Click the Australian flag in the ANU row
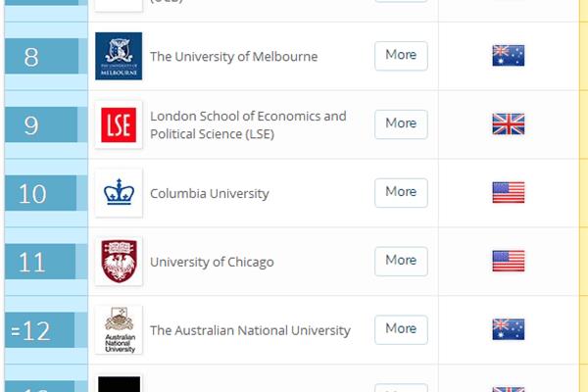Screen dimensions: 588x392 click(508, 329)
